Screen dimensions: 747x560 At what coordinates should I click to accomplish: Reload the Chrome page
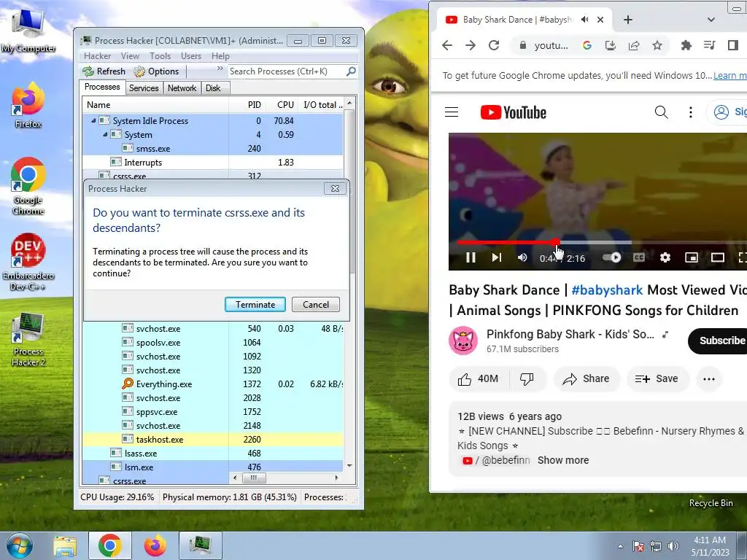pyautogui.click(x=494, y=45)
